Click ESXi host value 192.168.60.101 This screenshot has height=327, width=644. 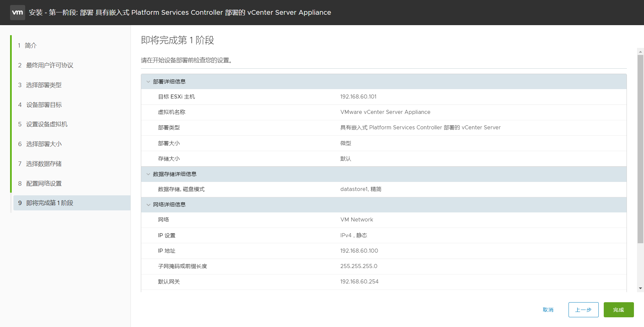pos(358,96)
